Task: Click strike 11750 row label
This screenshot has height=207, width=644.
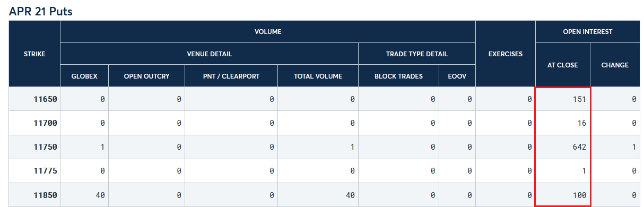Action: (x=46, y=147)
